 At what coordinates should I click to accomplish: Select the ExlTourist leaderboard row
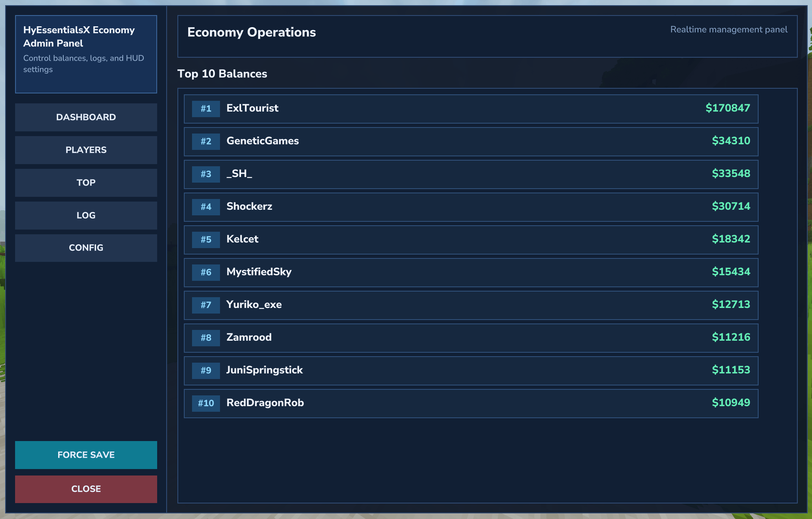(x=471, y=109)
